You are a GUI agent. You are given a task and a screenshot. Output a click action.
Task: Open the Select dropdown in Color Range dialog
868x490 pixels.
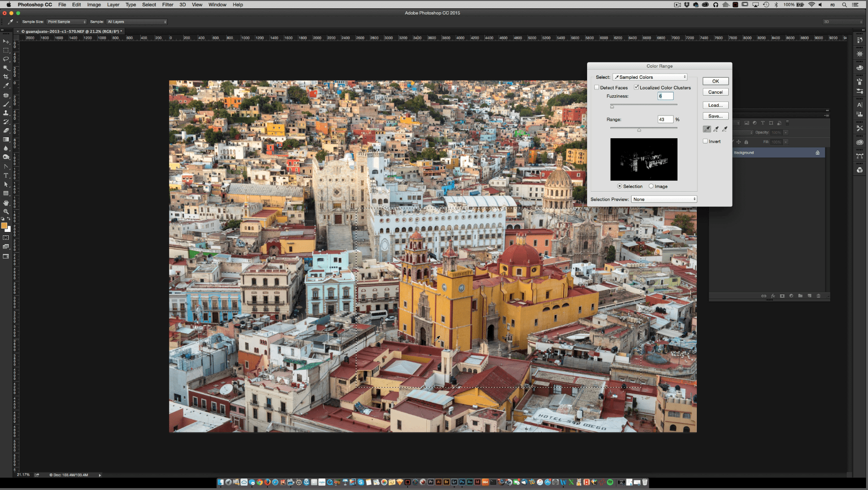[650, 77]
